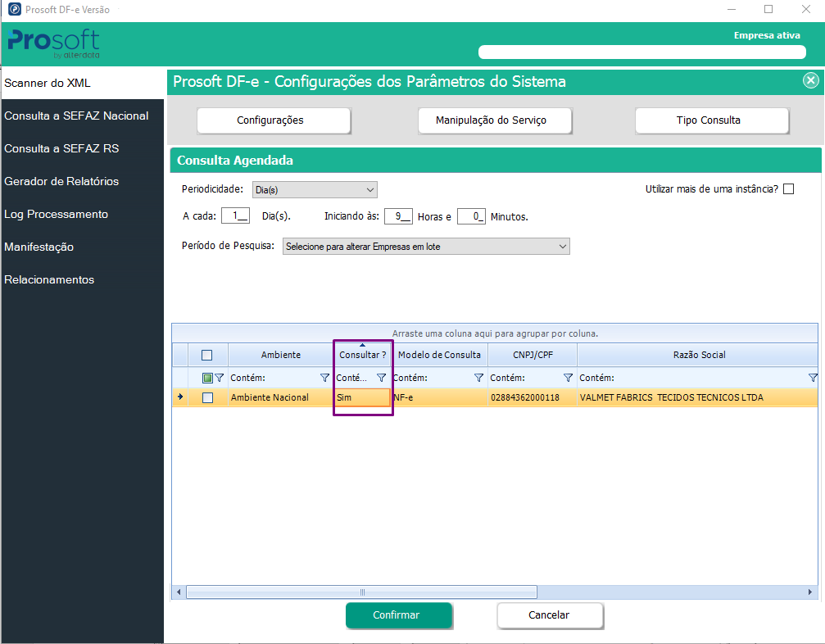Image resolution: width=825 pixels, height=644 pixels.
Task: Open the Ambiente column filter icon
Action: coord(324,378)
